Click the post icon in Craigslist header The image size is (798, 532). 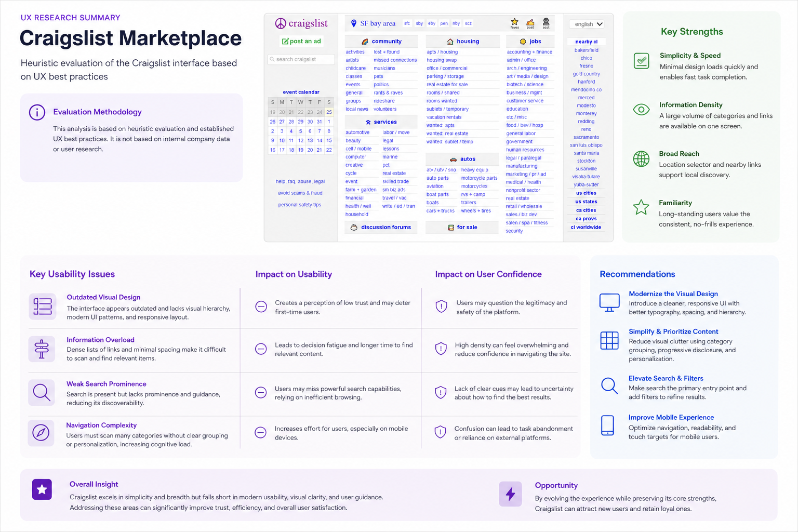pos(530,22)
